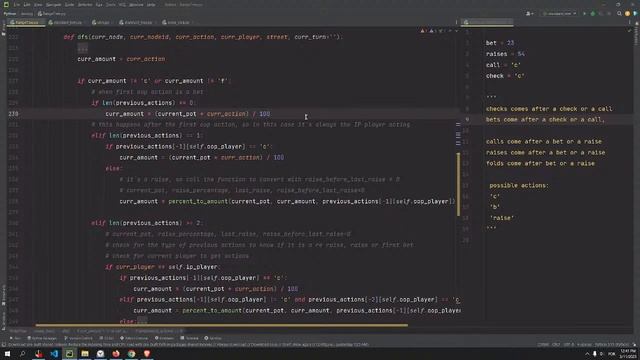Open the File menu
The width and height of the screenshot is (640, 360).
(17, 4)
